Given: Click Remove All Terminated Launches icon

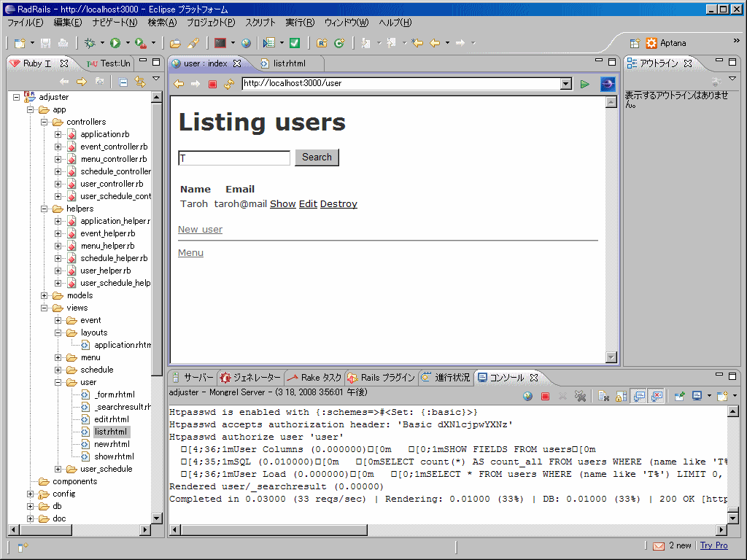Looking at the screenshot, I should click(x=580, y=396).
